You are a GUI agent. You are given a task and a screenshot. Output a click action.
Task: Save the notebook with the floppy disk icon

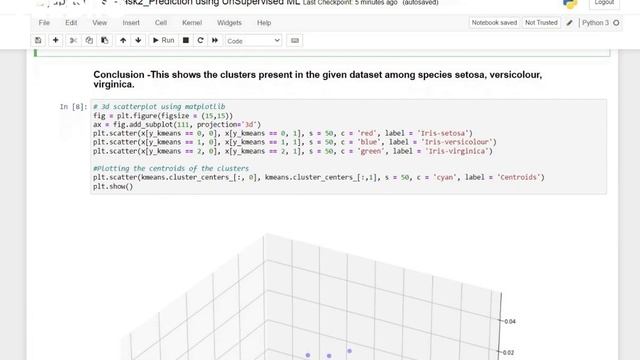[38, 40]
